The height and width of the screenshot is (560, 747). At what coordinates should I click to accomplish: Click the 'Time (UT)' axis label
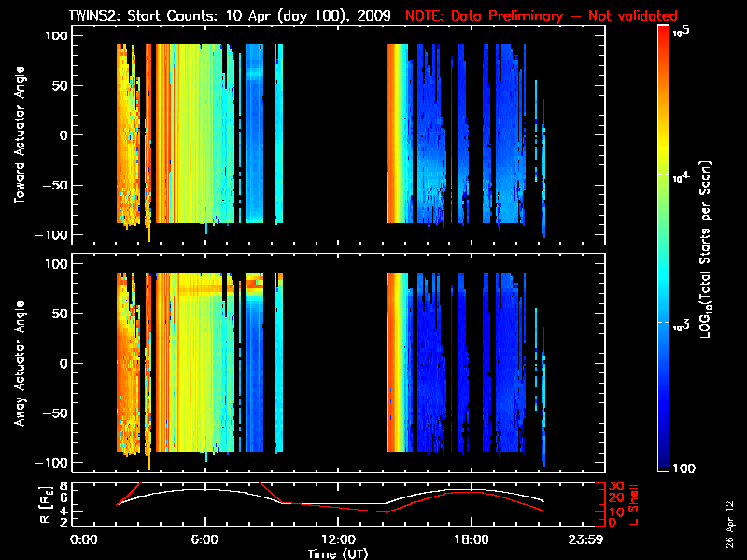(x=338, y=553)
